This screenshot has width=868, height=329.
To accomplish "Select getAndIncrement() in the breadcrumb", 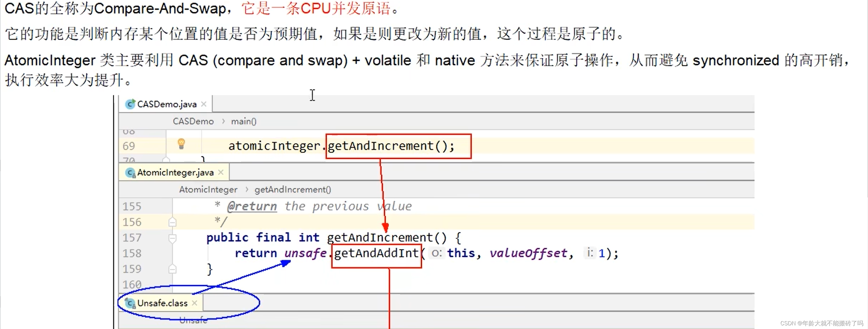I will click(293, 190).
